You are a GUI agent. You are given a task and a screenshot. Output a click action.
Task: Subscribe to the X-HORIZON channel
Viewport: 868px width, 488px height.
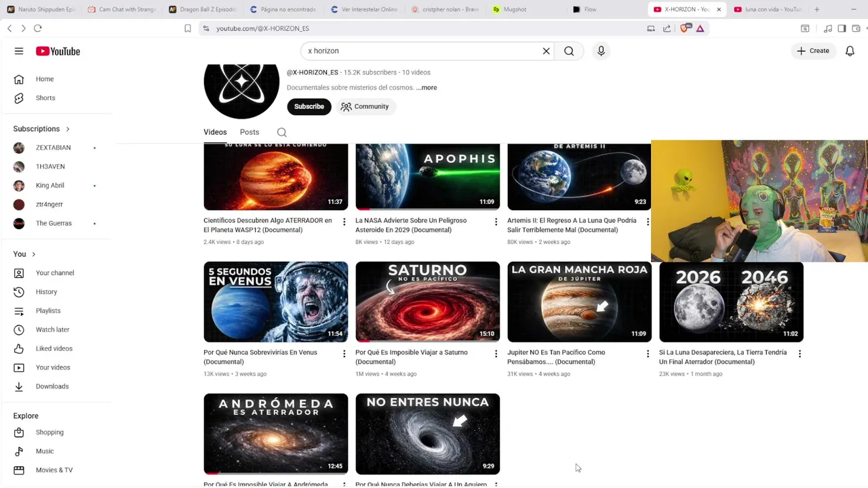click(x=309, y=106)
